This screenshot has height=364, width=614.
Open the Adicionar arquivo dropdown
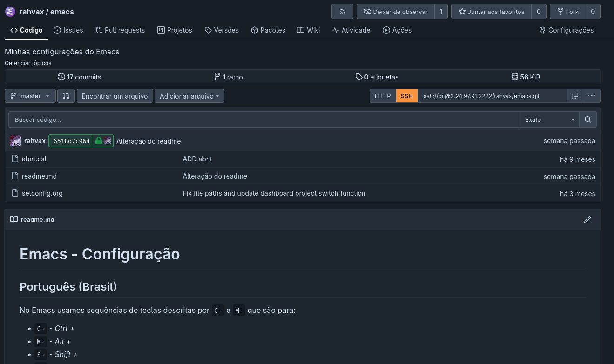click(x=189, y=96)
